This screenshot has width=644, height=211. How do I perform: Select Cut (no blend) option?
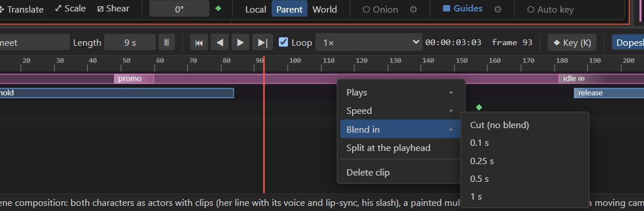coord(525,125)
